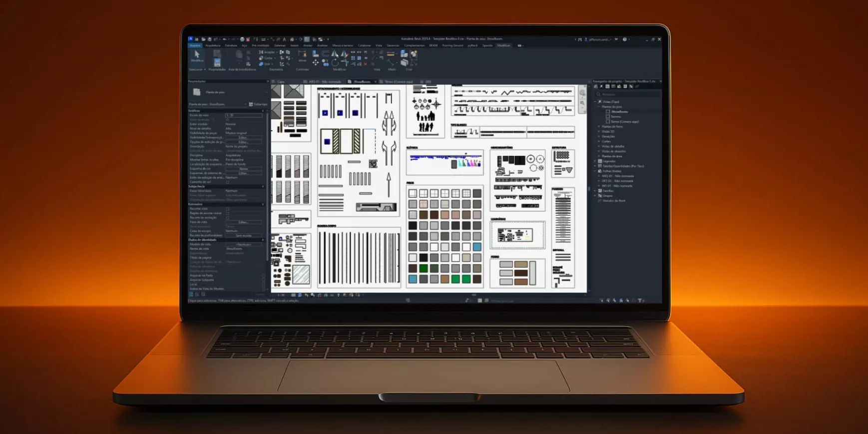Image resolution: width=868 pixels, height=434 pixels.
Task: Select the Modificar arrow tool
Action: coord(197,54)
